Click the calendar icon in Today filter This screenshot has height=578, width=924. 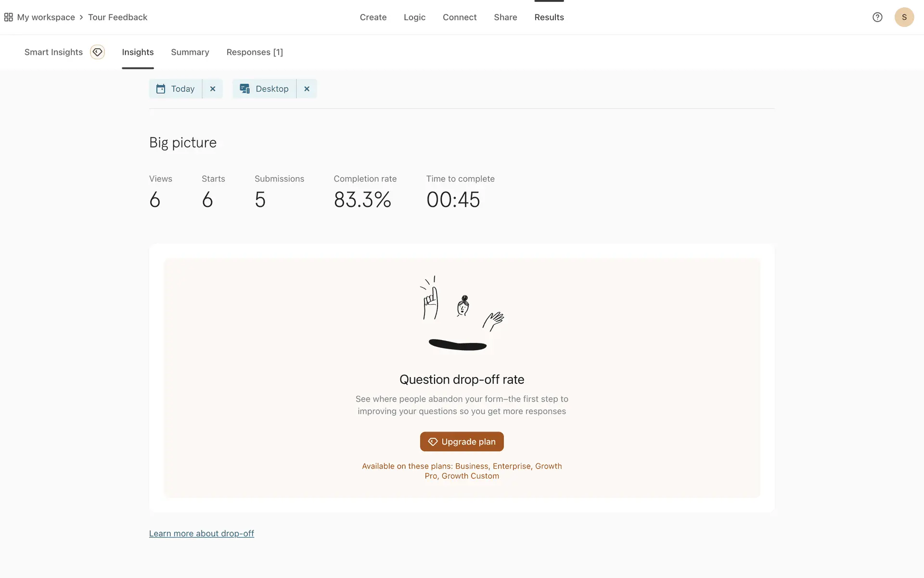(161, 89)
